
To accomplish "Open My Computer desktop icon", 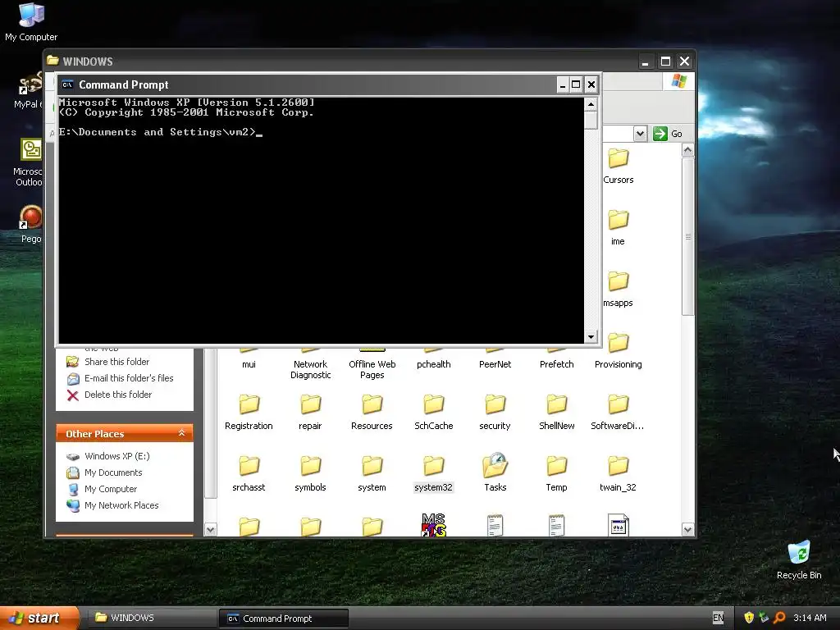I will (x=31, y=21).
